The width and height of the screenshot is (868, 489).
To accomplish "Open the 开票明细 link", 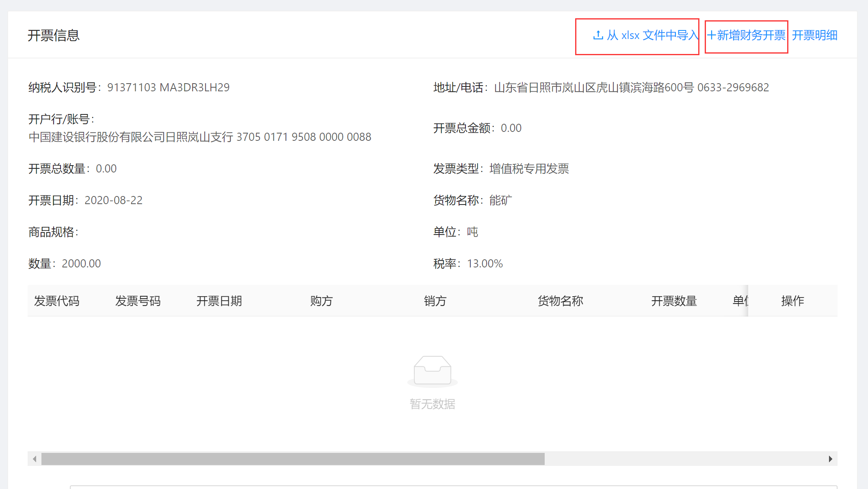I will 814,35.
